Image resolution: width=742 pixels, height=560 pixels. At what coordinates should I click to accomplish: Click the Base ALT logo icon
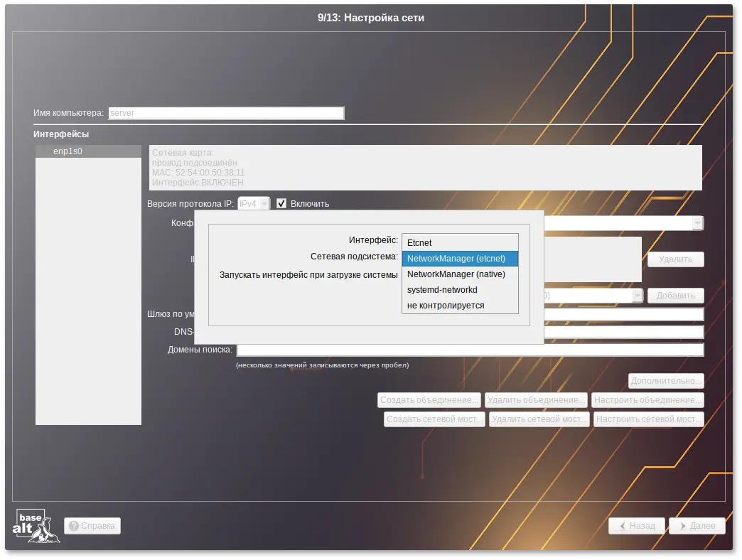(x=36, y=526)
